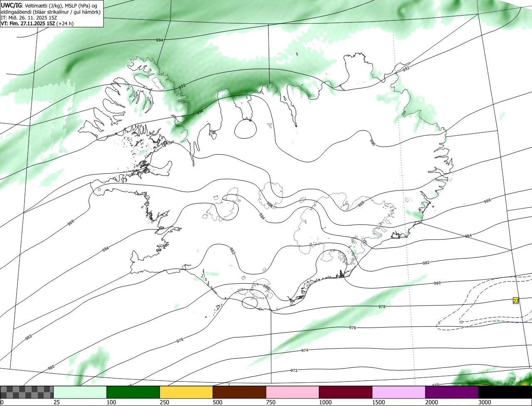Click the legend tick value 3000
Image resolution: width=532 pixels, height=406 pixels.
(485, 402)
